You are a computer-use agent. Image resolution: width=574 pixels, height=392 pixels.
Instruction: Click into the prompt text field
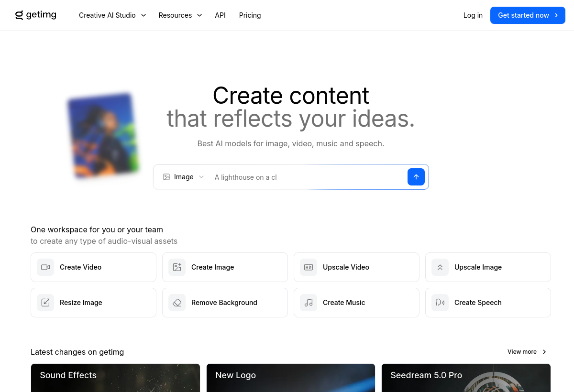[x=308, y=177]
